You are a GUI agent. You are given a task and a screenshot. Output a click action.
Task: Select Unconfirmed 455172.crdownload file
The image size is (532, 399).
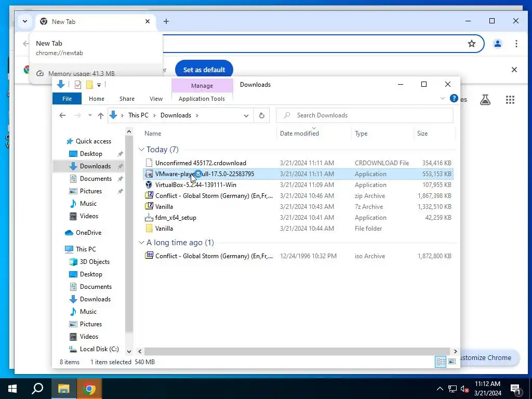201,163
